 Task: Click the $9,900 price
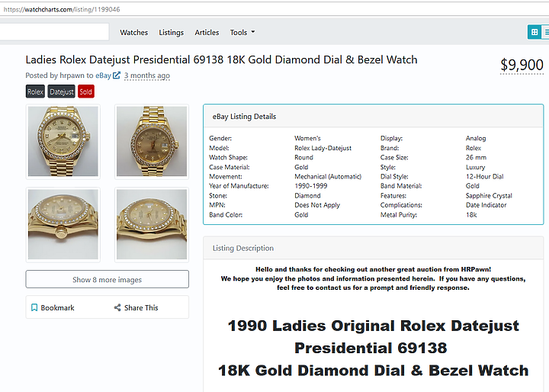click(x=522, y=65)
